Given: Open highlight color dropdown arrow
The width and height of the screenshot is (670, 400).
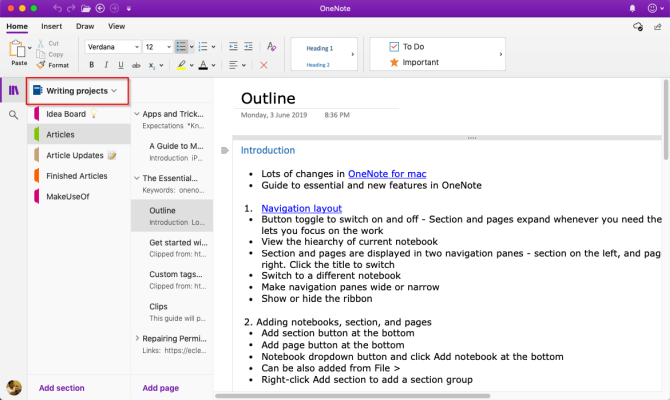Looking at the screenshot, I should (191, 65).
